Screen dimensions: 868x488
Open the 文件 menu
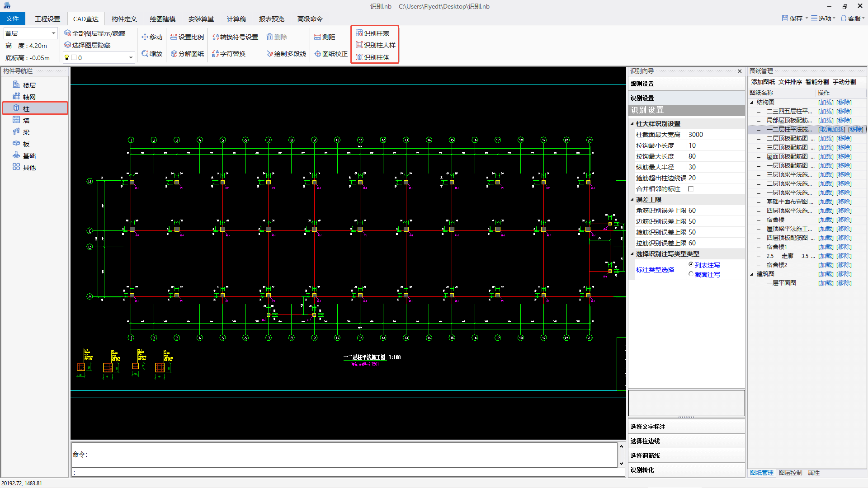13,19
